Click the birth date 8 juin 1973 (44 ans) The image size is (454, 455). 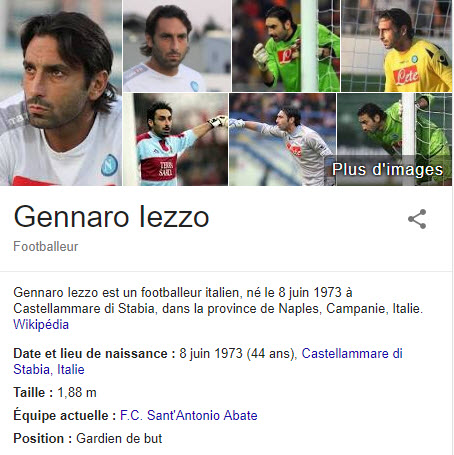coord(238,353)
